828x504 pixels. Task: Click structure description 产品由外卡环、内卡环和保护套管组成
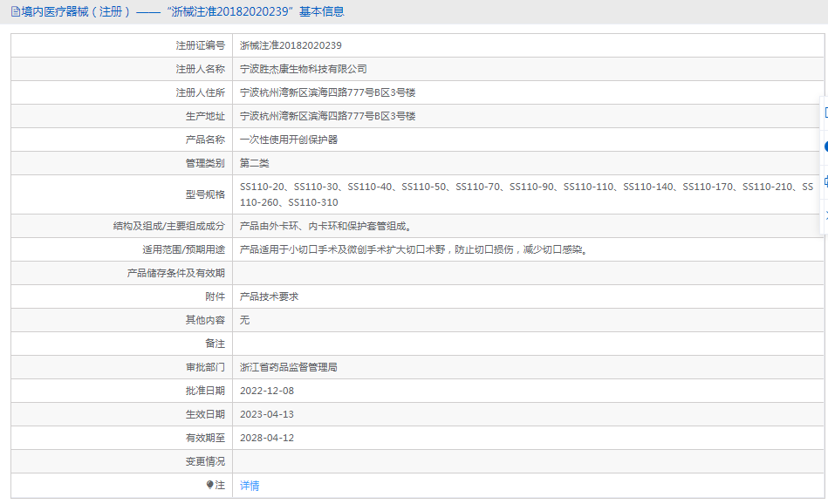[x=325, y=226]
